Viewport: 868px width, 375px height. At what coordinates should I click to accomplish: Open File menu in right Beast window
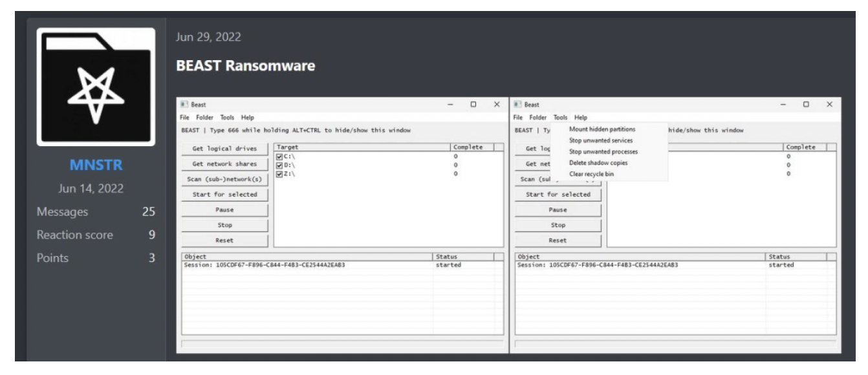click(517, 117)
